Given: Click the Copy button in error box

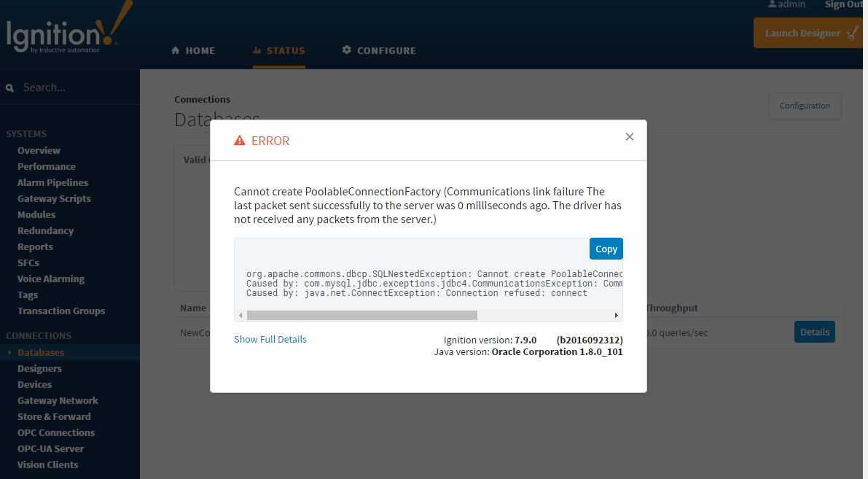Looking at the screenshot, I should point(606,249).
